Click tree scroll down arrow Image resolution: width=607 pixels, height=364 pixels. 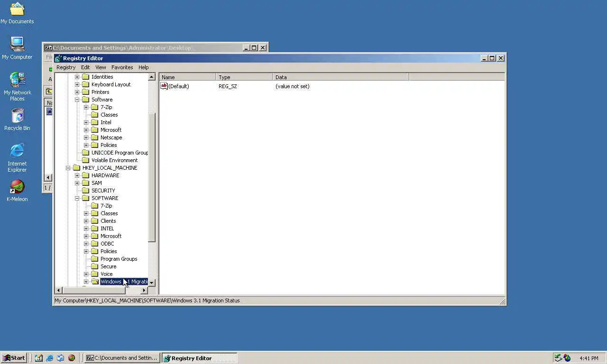152,282
